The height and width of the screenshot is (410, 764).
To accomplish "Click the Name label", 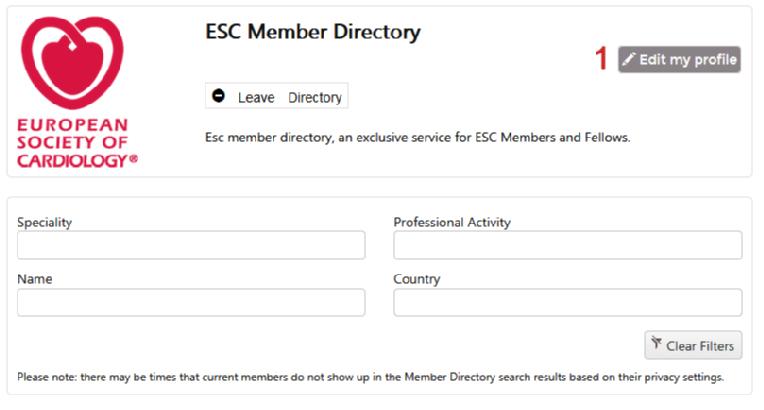I will click(35, 279).
